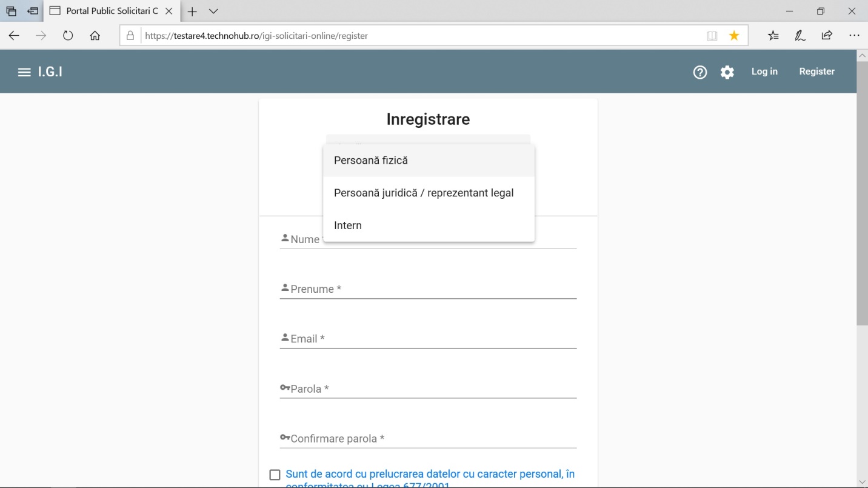Screen dimensions: 868x488
Task: Click the person icon beside Prenume
Action: click(x=285, y=287)
